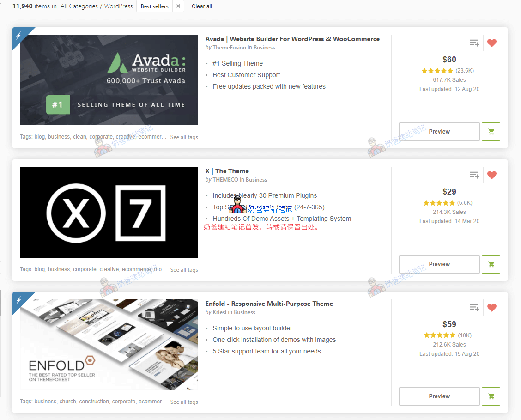Add Enfold to a collection

point(474,308)
